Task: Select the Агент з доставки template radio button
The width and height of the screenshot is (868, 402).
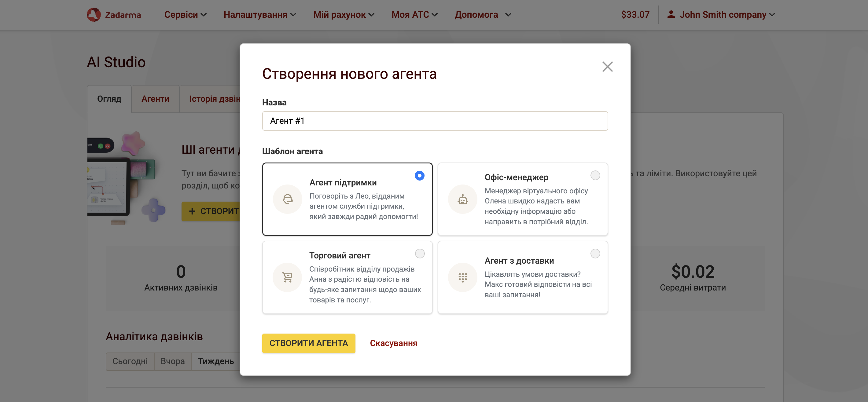Action: click(595, 254)
